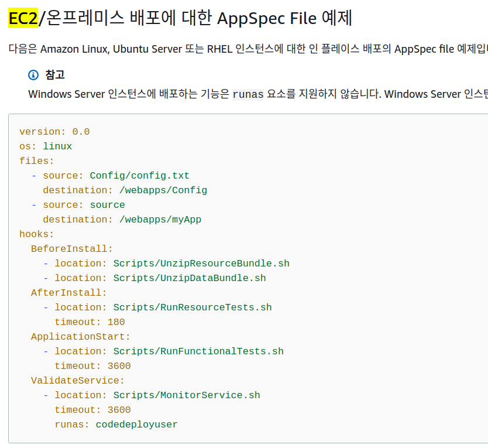Click the ApplicationStart: hook name

tap(81, 337)
